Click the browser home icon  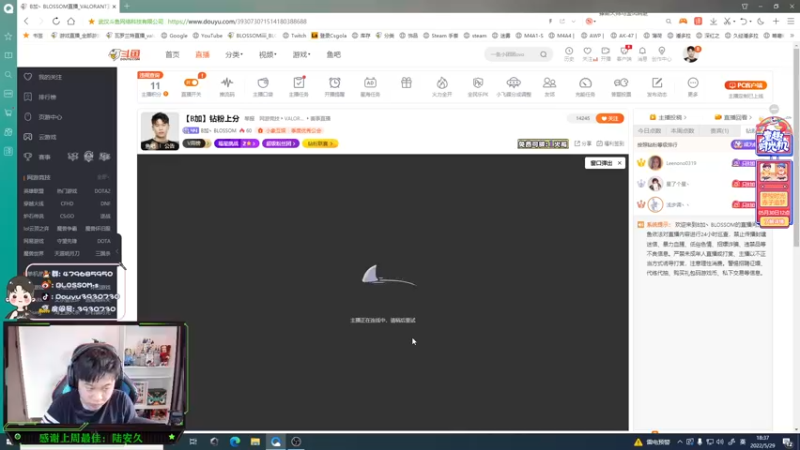pos(71,21)
